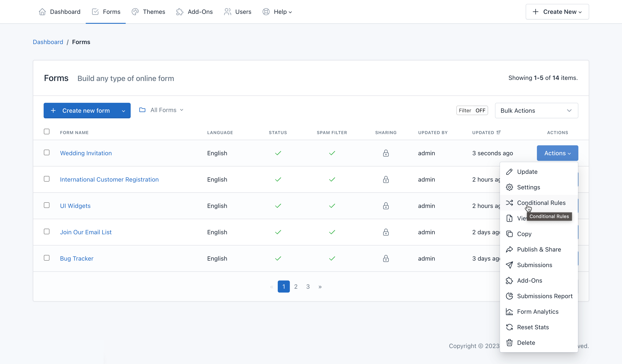Click the International Customer Registration form link
The image size is (622, 364).
point(109,179)
